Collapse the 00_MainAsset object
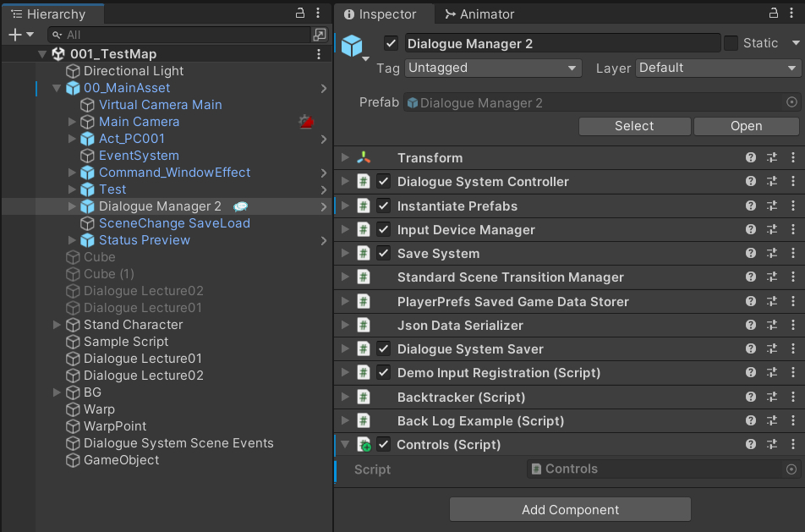The height and width of the screenshot is (532, 805). pyautogui.click(x=57, y=88)
